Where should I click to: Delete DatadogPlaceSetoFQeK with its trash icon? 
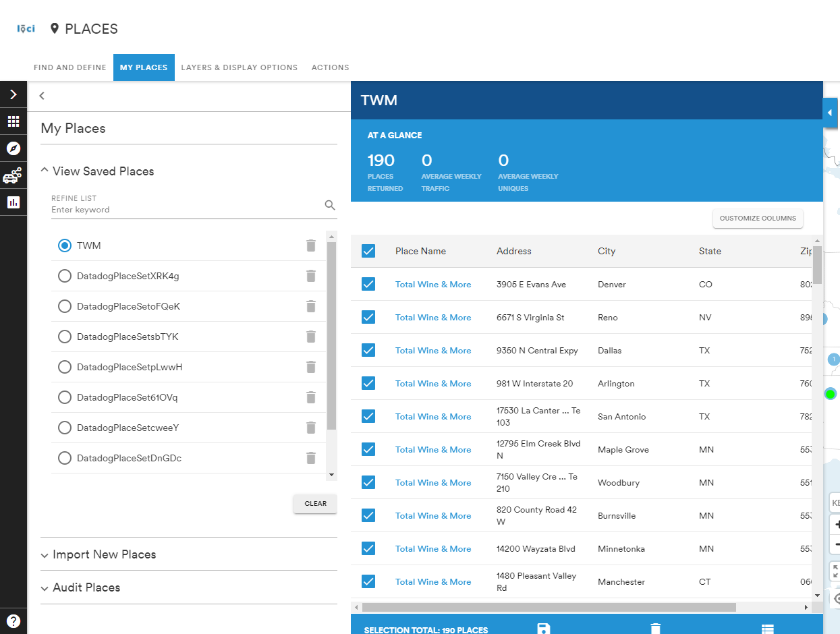[311, 306]
